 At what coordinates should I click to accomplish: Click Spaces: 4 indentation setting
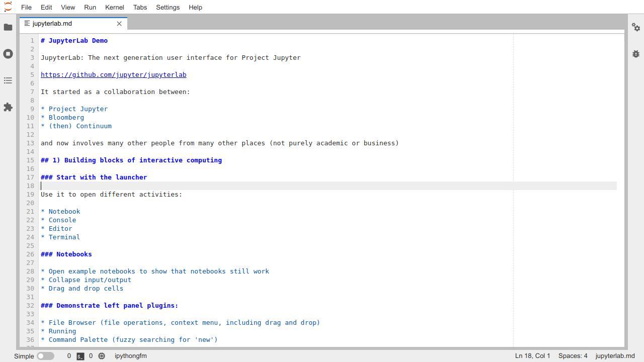[573, 356]
